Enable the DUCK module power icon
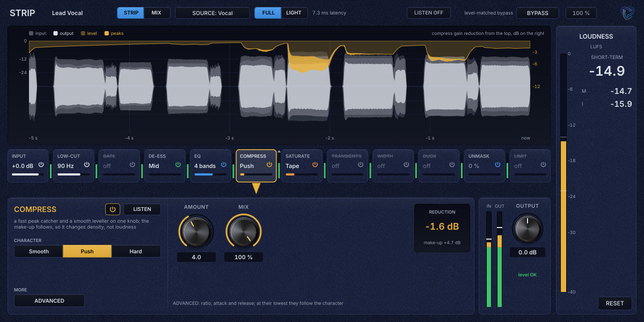Viewport: 644px width, 322px height. pos(452,165)
